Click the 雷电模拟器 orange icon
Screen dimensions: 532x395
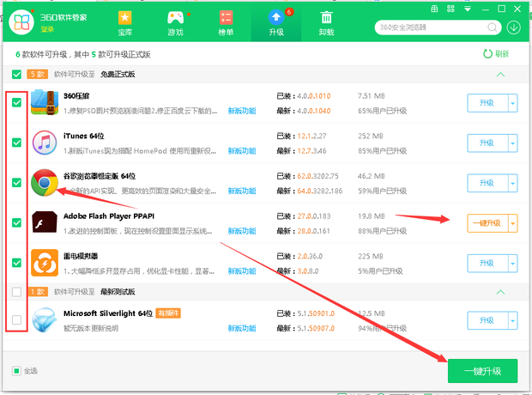point(45,263)
